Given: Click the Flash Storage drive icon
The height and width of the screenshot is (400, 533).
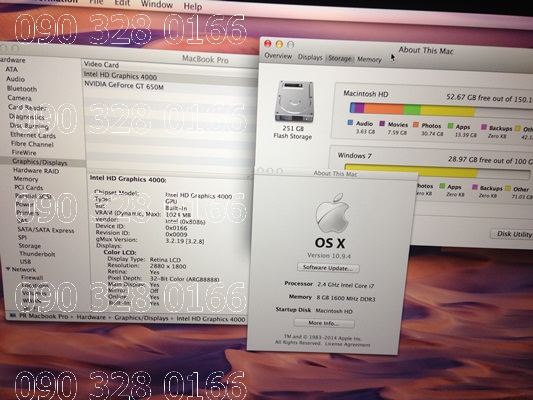Looking at the screenshot, I should coord(294,101).
